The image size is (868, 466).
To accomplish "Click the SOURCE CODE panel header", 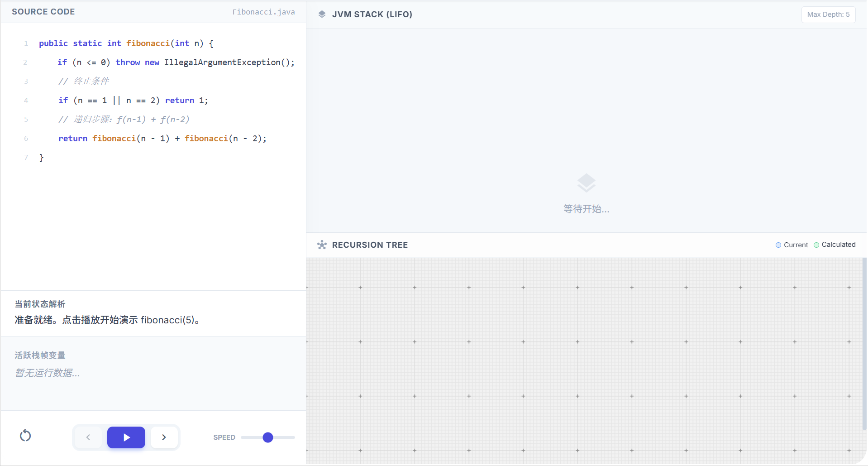I will pos(43,12).
